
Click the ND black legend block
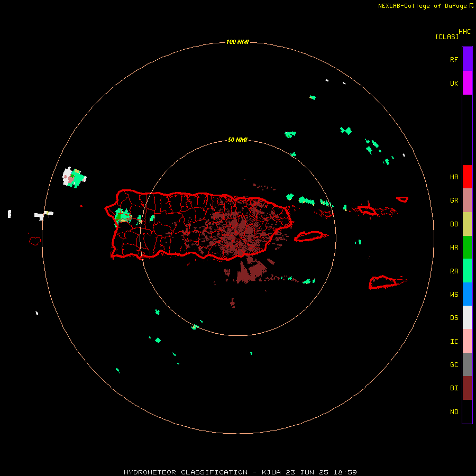(467, 411)
